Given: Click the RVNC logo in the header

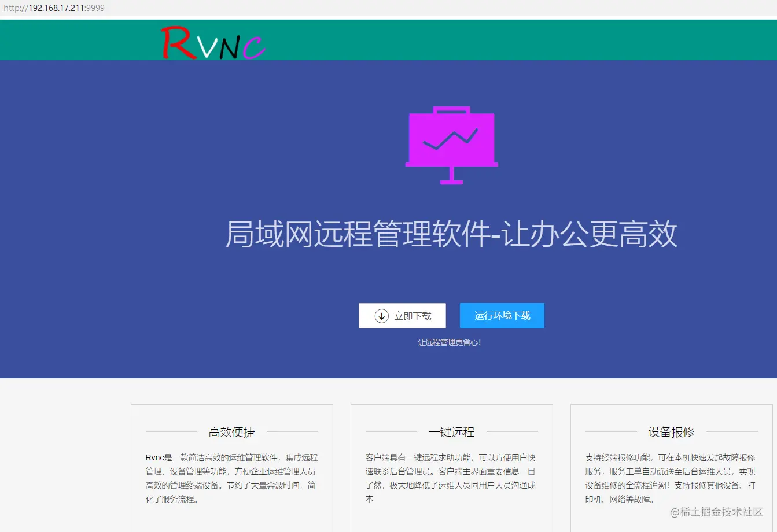Looking at the screenshot, I should [213, 43].
